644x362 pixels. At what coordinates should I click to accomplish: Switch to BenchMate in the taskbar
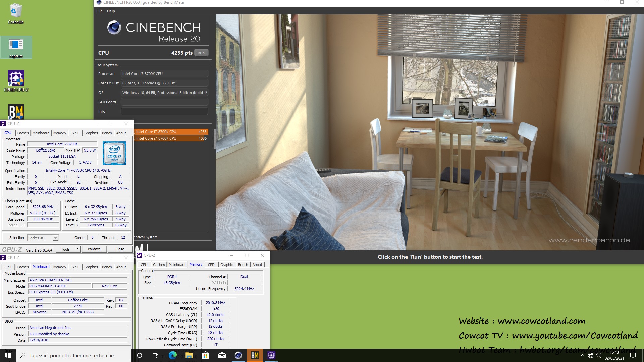tap(255, 355)
